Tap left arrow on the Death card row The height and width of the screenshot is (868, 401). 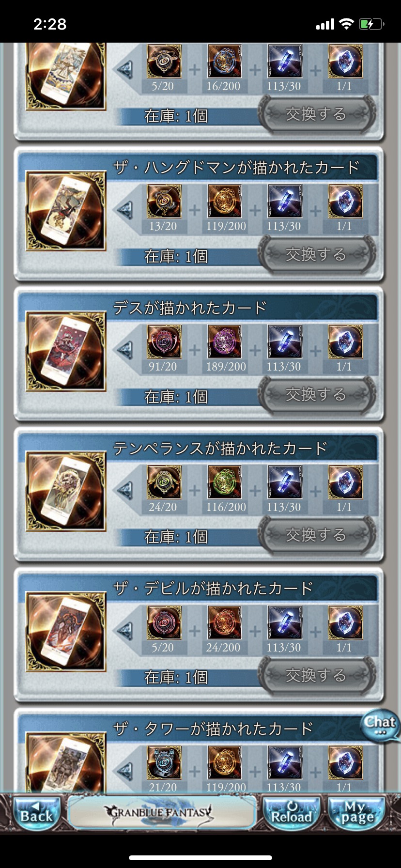[x=125, y=350]
